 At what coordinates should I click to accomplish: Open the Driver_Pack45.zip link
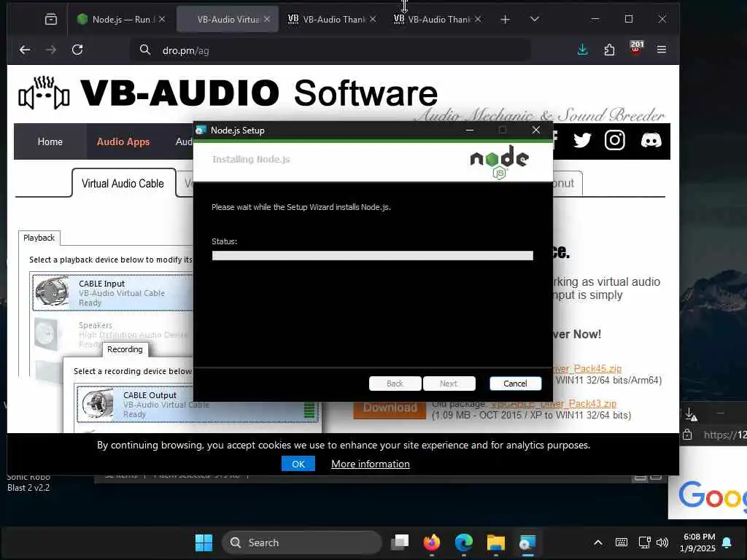587,368
